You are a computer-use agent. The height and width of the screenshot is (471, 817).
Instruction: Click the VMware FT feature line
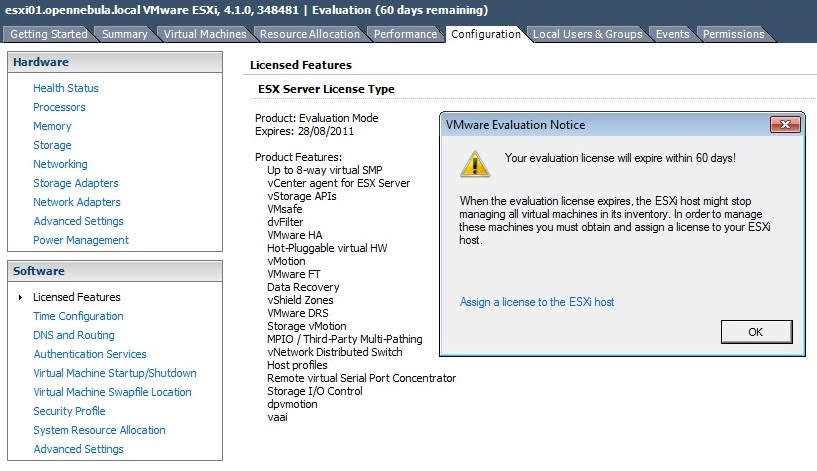[x=293, y=275]
